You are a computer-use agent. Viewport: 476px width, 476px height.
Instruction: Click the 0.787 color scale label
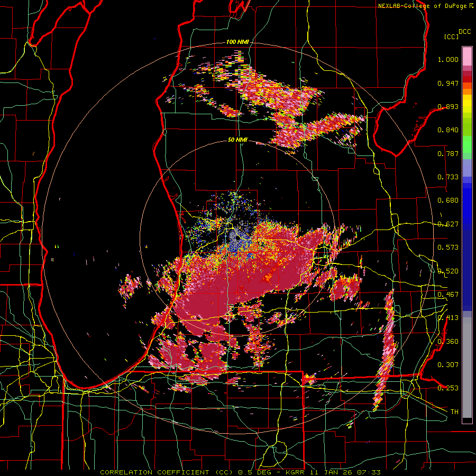pyautogui.click(x=448, y=153)
